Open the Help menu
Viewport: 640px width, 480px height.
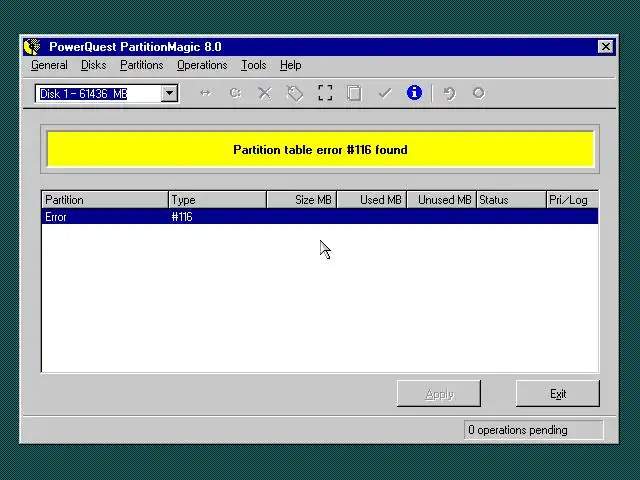tap(291, 65)
